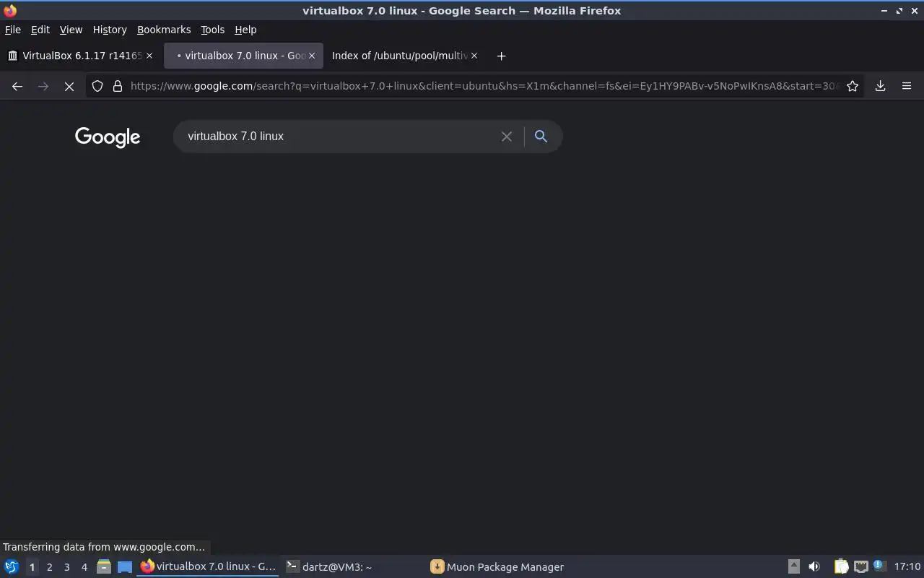The image size is (924, 578).
Task: Open the Tools menu
Action: [213, 30]
